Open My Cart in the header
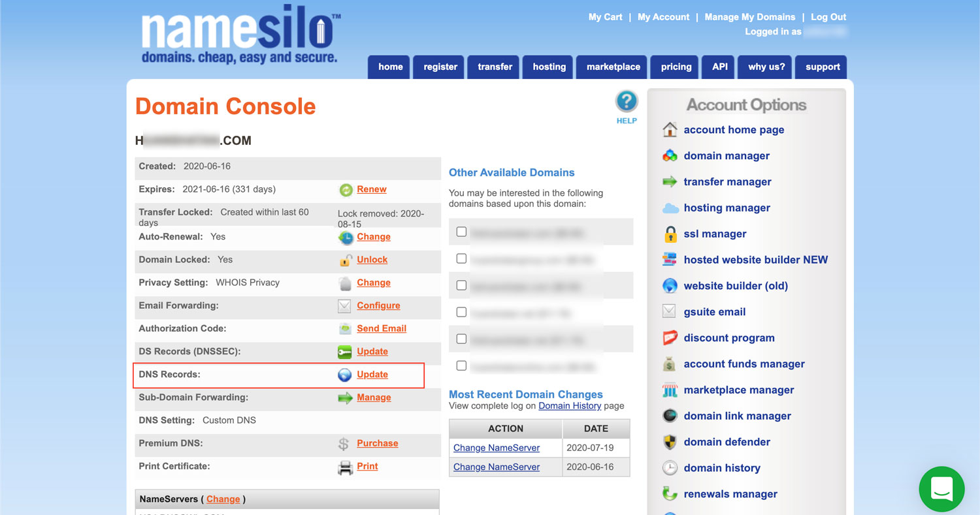Image resolution: width=980 pixels, height=515 pixels. (605, 17)
